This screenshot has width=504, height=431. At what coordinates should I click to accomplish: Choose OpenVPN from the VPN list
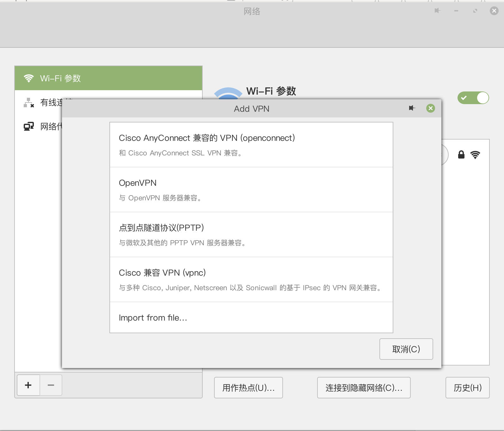pyautogui.click(x=251, y=190)
